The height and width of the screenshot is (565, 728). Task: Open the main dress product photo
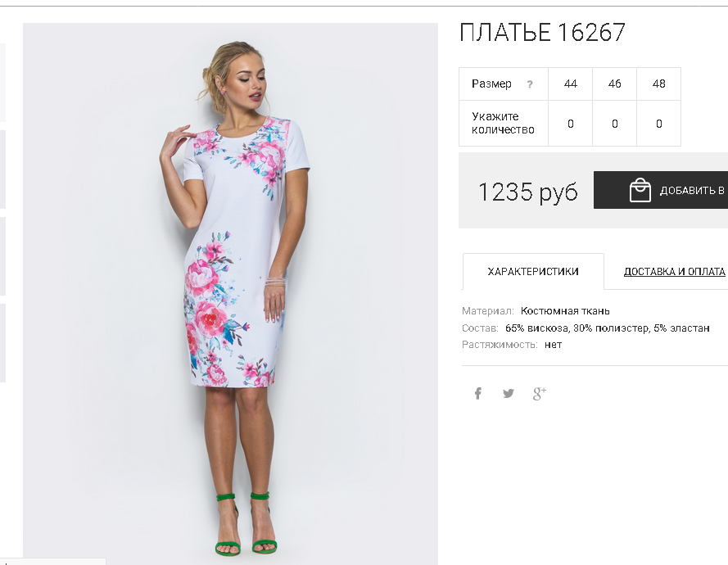[x=230, y=293]
